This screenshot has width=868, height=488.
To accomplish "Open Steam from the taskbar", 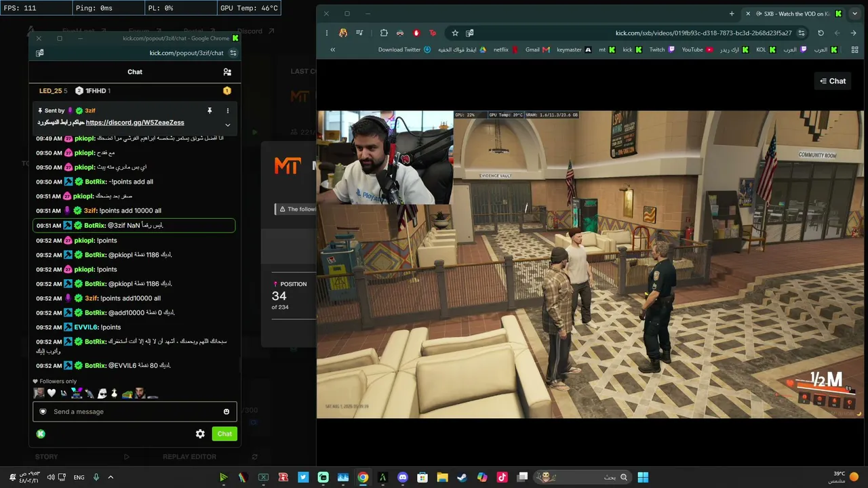I will coord(462,477).
